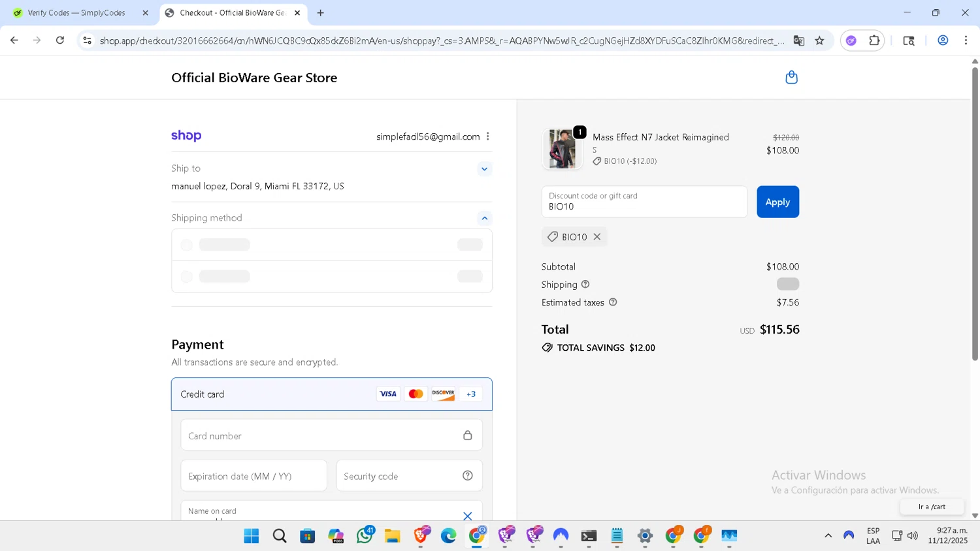Click the simplefacil56@gmail.com email text
Image resolution: width=980 pixels, height=551 pixels.
pyautogui.click(x=428, y=136)
